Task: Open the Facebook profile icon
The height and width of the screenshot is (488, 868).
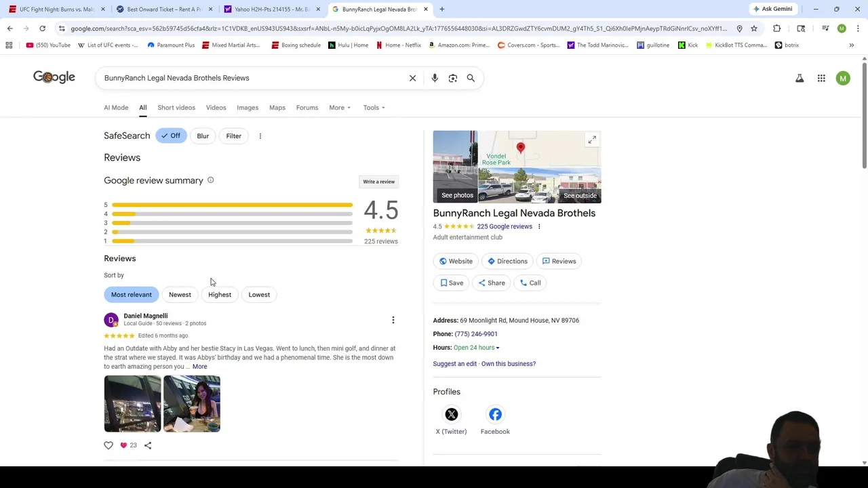Action: point(495,414)
